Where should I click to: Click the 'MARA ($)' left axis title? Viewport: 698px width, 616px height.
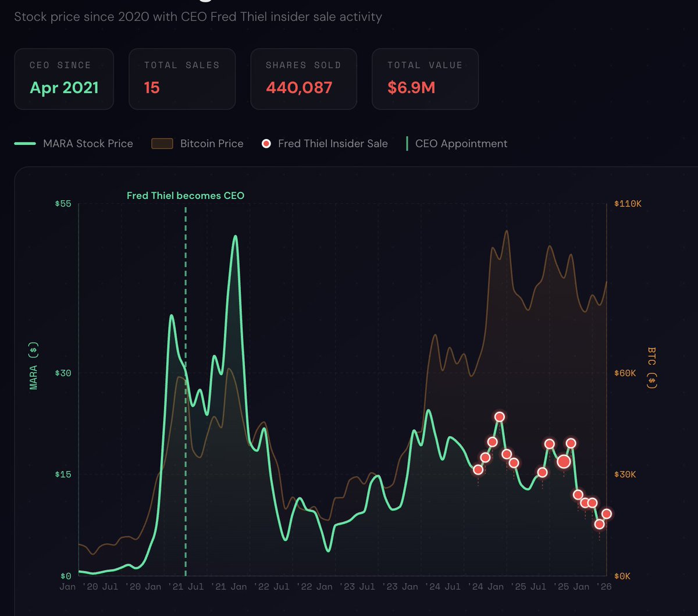point(34,365)
